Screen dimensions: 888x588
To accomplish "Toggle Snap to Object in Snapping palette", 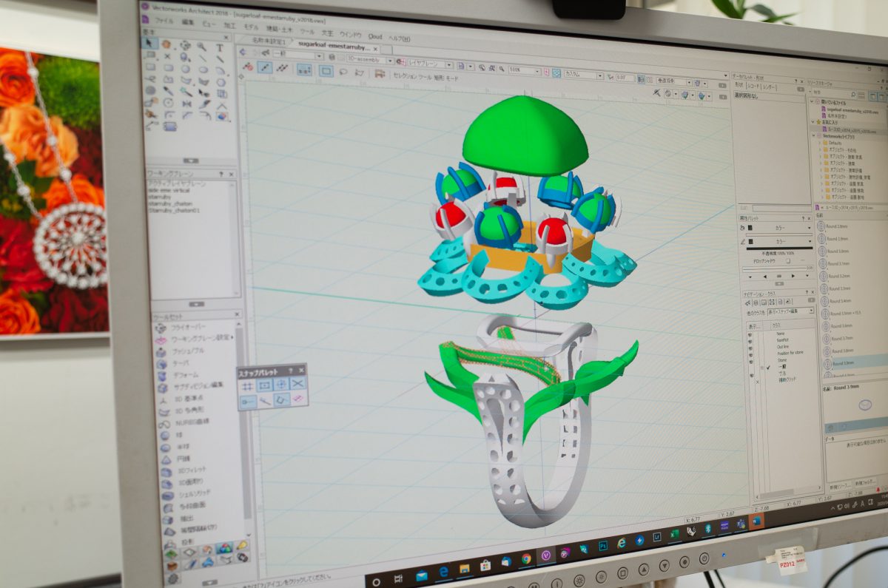I will (x=265, y=385).
